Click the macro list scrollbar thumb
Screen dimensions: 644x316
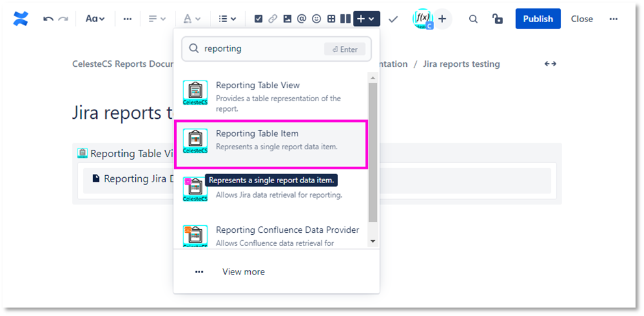[372, 152]
